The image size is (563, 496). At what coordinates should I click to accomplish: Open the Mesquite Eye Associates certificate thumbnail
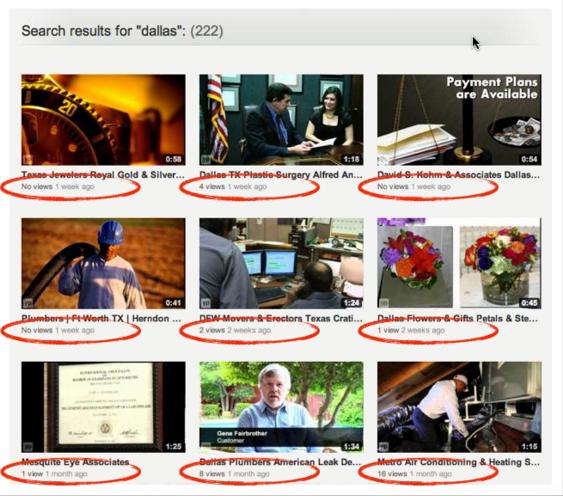(x=103, y=407)
